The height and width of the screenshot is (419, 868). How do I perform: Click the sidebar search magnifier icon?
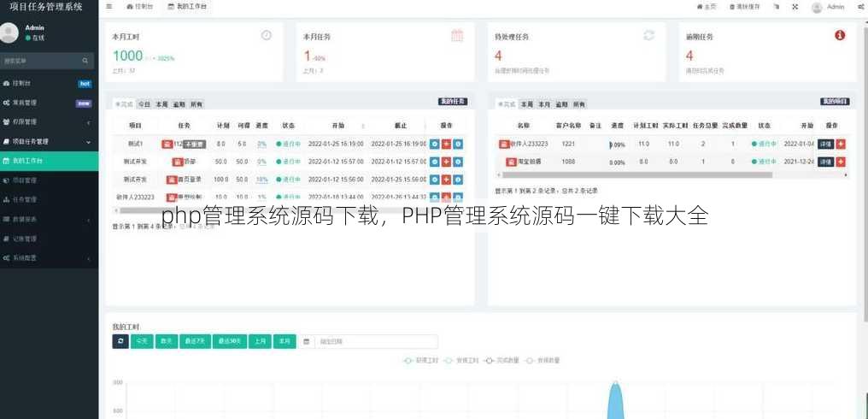(85, 61)
